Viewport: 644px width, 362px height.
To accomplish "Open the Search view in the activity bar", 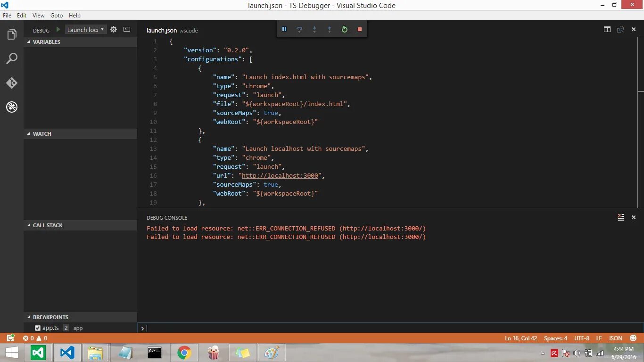I will coord(12,58).
